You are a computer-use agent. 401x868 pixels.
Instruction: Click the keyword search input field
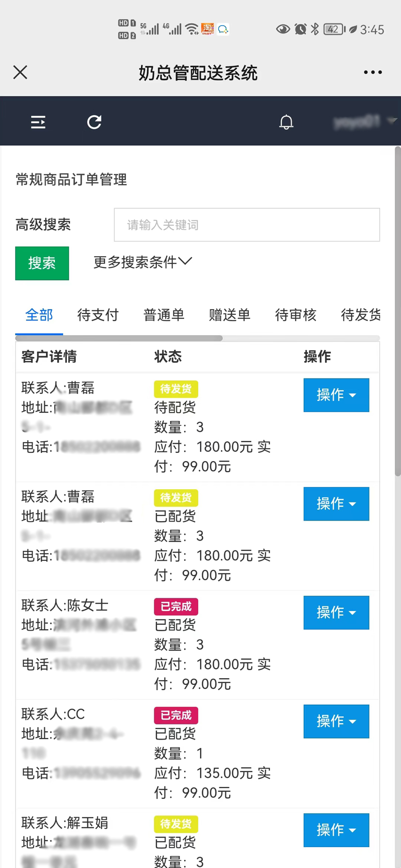(247, 225)
